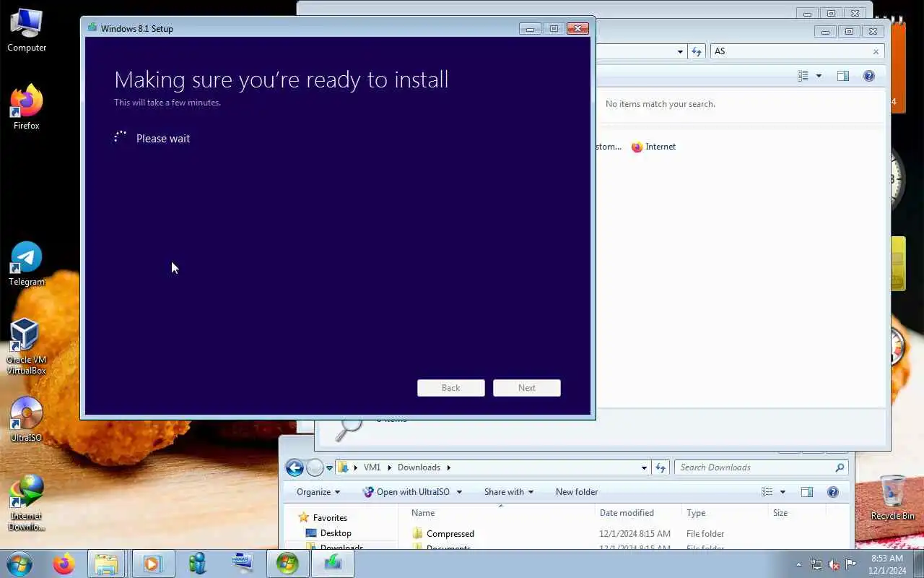Show hidden system tray icons
The image size is (924, 578).
point(798,565)
